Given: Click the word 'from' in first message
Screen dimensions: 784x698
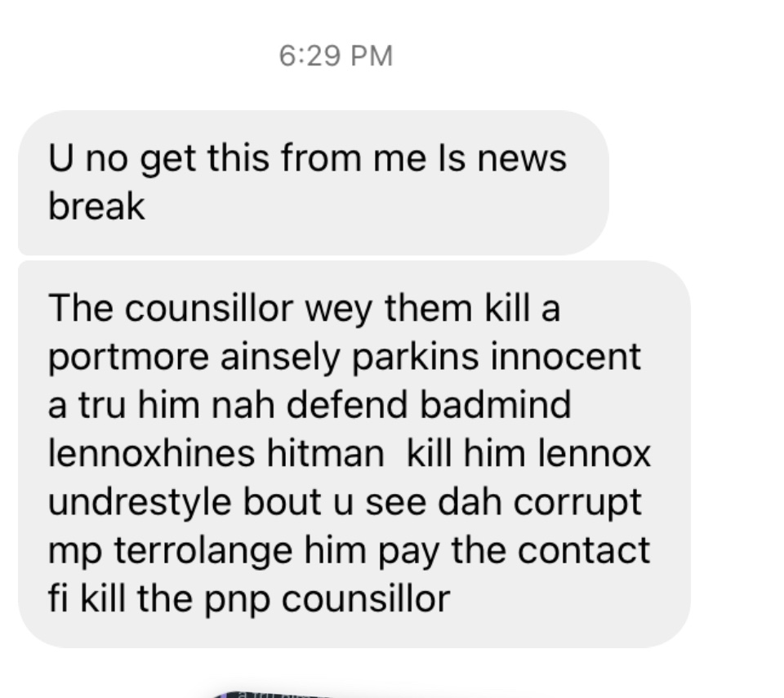Looking at the screenshot, I should coord(321,158).
